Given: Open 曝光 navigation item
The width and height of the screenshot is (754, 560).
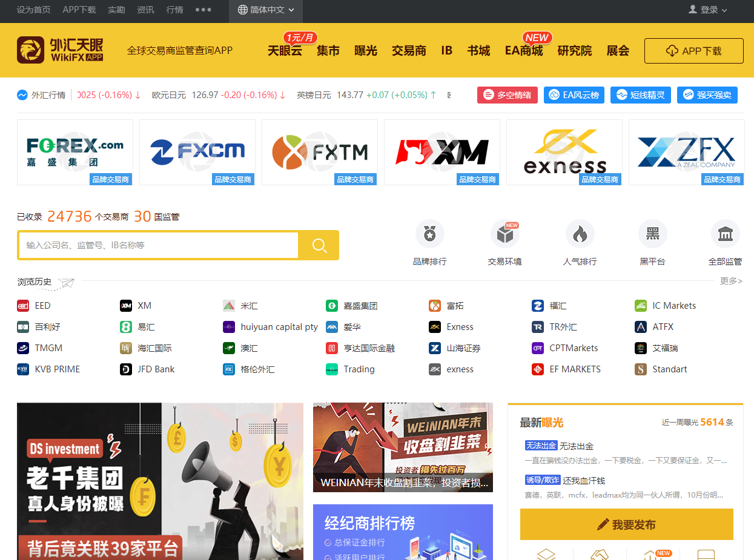Looking at the screenshot, I should coord(366,51).
